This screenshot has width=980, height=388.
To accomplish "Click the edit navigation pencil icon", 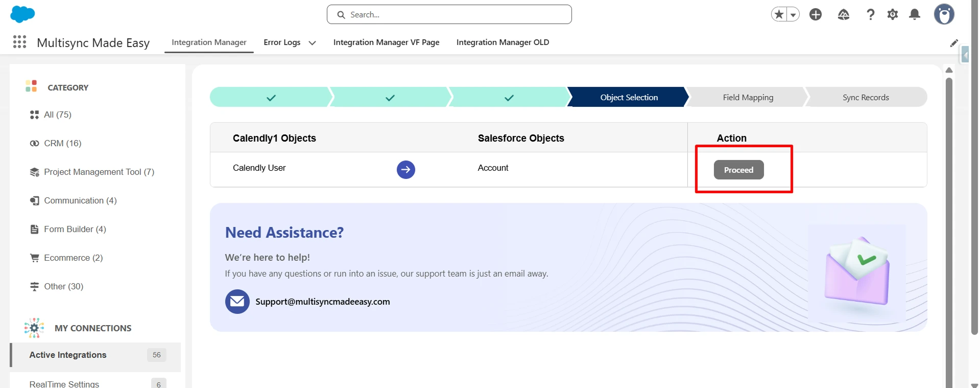I will [954, 43].
